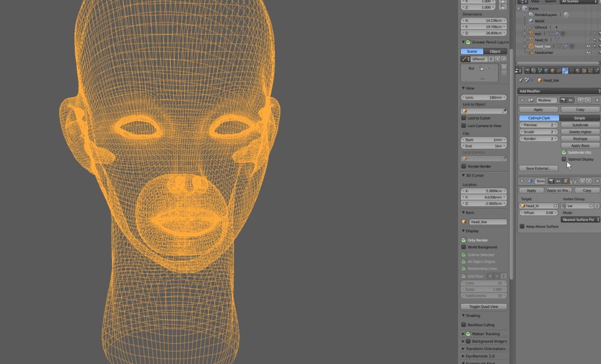Click the World icon in the Scene outliner

[x=531, y=21]
